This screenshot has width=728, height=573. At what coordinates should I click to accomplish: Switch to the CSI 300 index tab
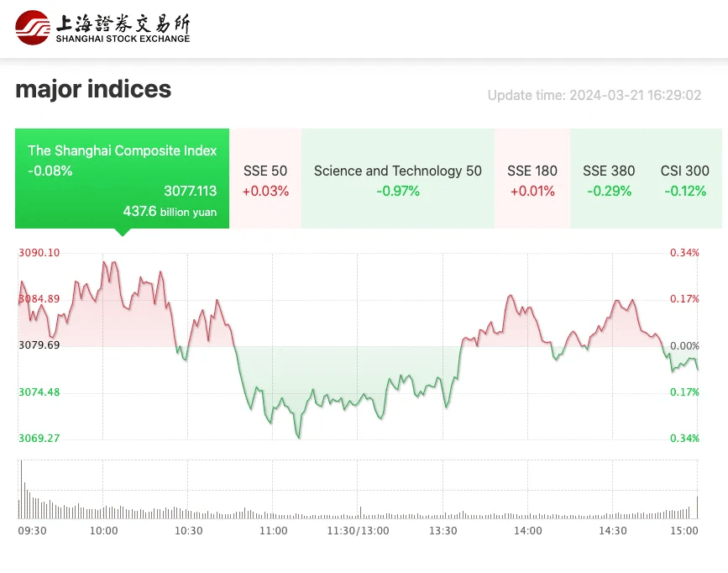click(x=684, y=177)
